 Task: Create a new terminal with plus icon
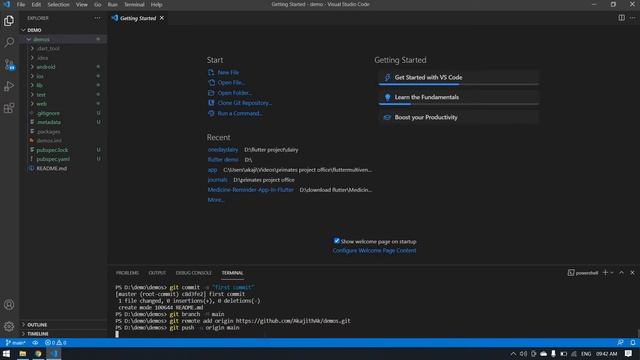coord(605,273)
